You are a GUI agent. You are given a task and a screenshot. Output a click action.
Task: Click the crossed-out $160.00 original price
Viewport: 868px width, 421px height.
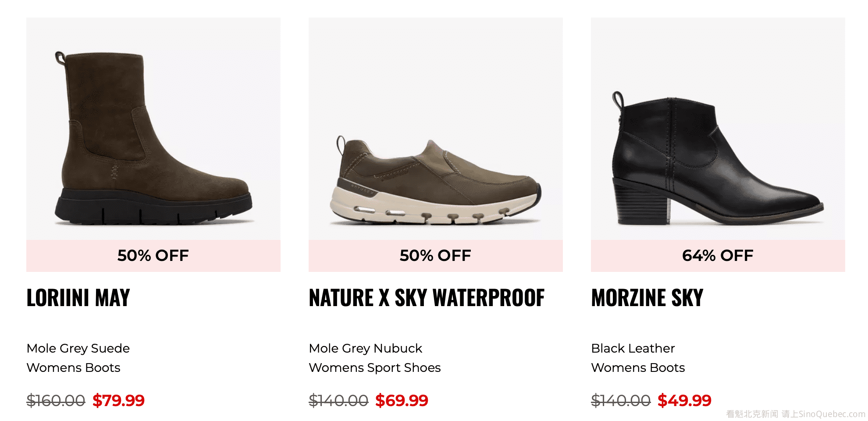point(56,400)
